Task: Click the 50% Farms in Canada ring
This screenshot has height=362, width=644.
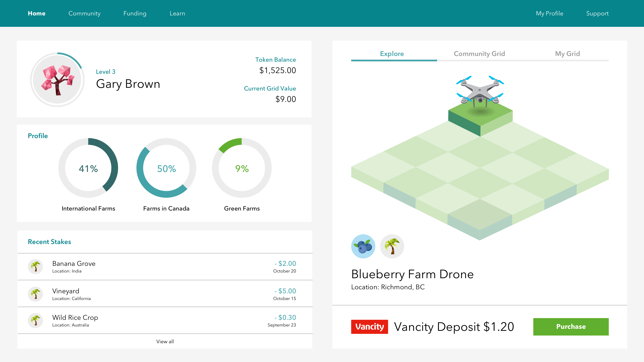Action: (x=166, y=168)
